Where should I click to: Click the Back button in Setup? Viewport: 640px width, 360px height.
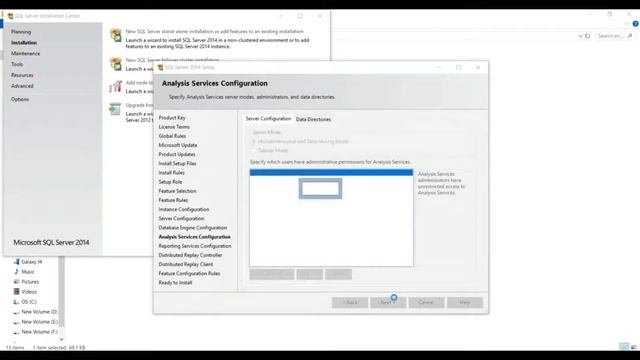[x=350, y=302]
